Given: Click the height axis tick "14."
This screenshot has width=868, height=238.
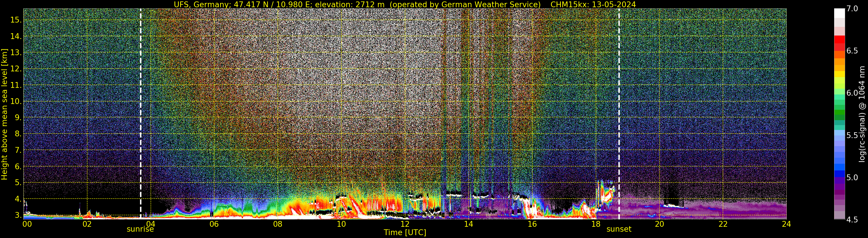Looking at the screenshot, I should (x=16, y=36).
